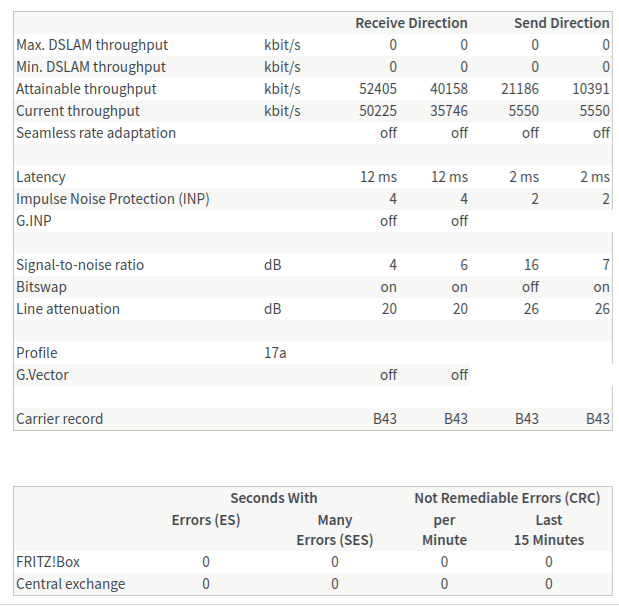Click the Line attenuation row label
Screen dimensions: 619x606
pyautogui.click(x=68, y=309)
